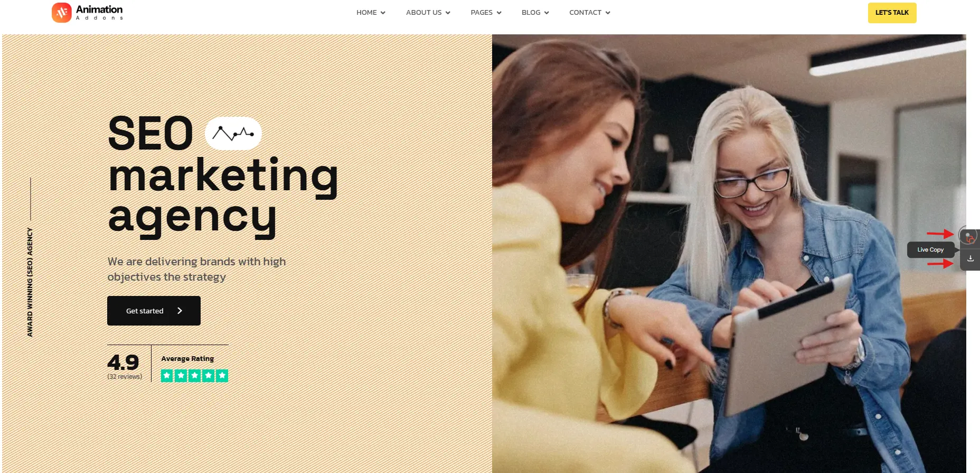Click the chart line badge next to SEO
Screen dimensions: 980x473
coord(233,133)
